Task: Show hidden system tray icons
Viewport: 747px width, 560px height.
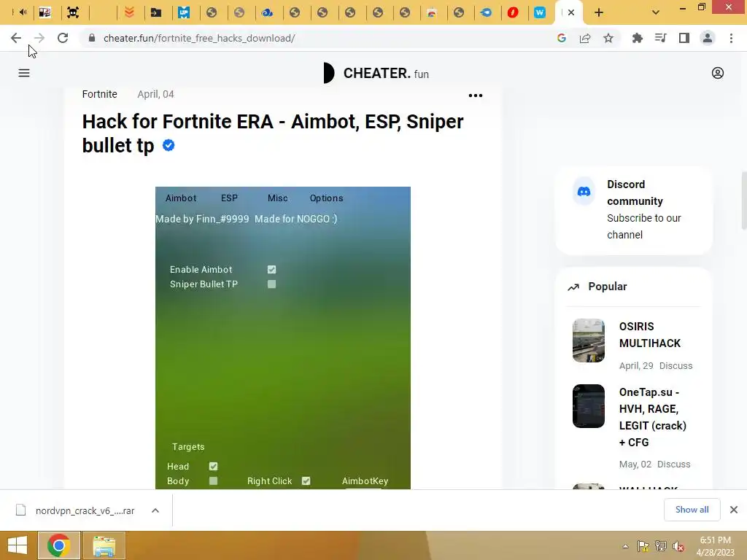Action: tap(625, 546)
